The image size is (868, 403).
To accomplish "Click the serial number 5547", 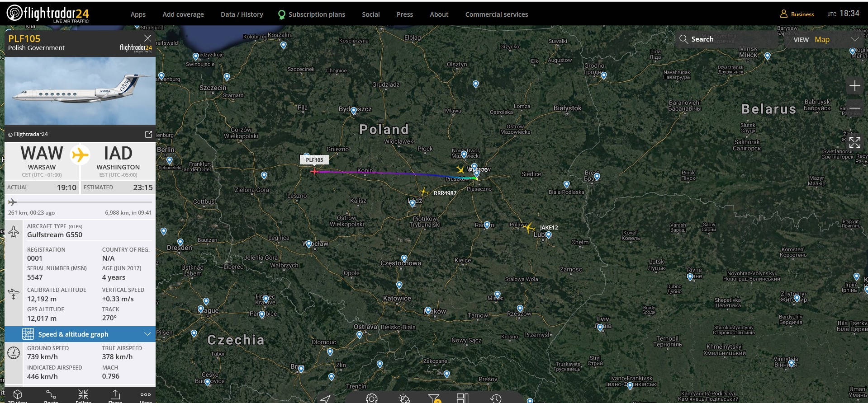I will 35,277.
